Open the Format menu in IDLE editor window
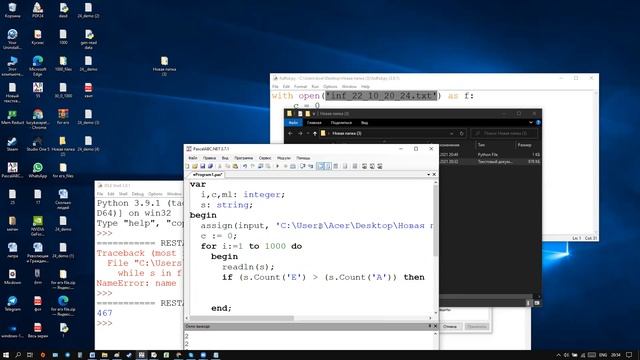Screen dimensions: 640x360 300,87
